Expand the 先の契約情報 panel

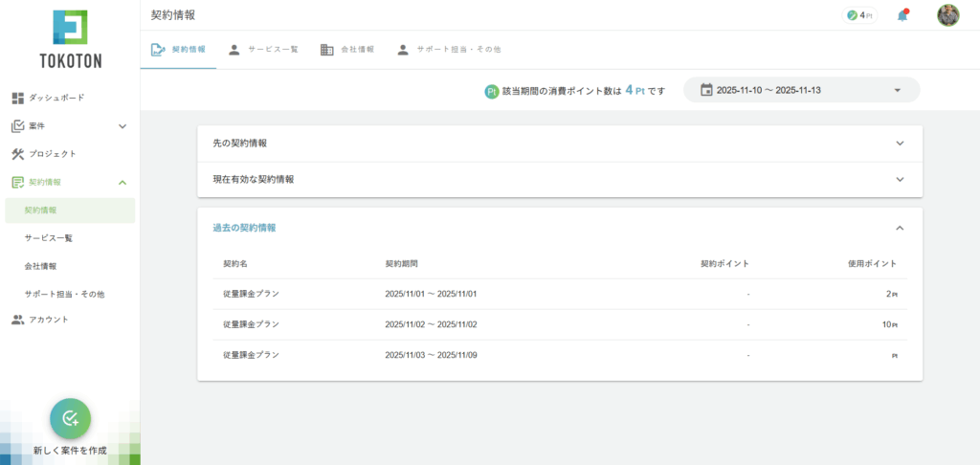[x=899, y=144]
